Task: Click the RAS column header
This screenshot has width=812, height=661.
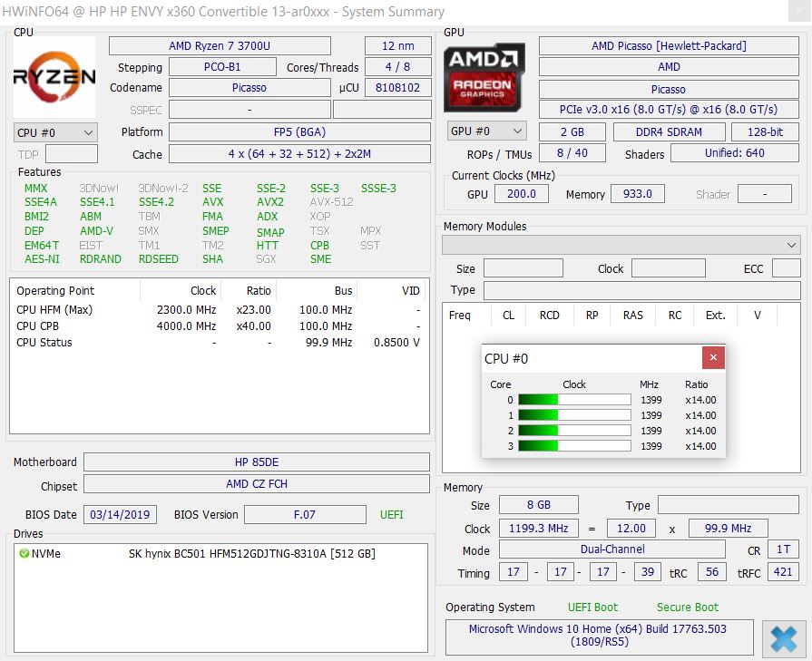Action: click(633, 315)
